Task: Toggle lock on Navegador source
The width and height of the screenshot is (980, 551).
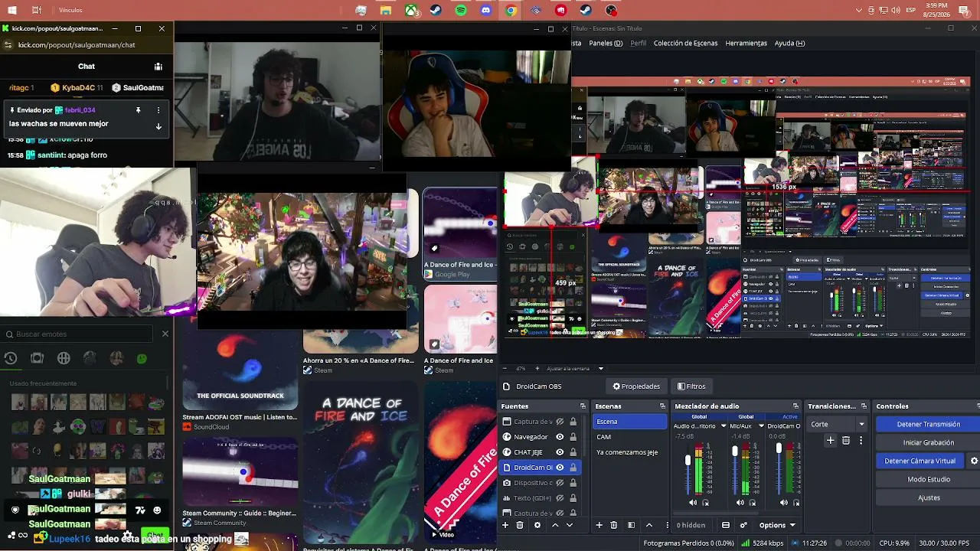Action: [x=573, y=437]
